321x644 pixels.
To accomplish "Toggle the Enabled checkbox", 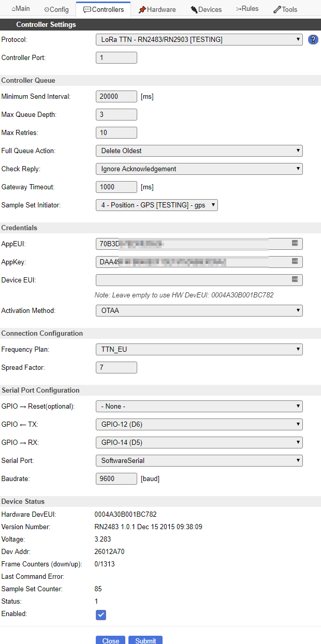I will click(x=101, y=615).
